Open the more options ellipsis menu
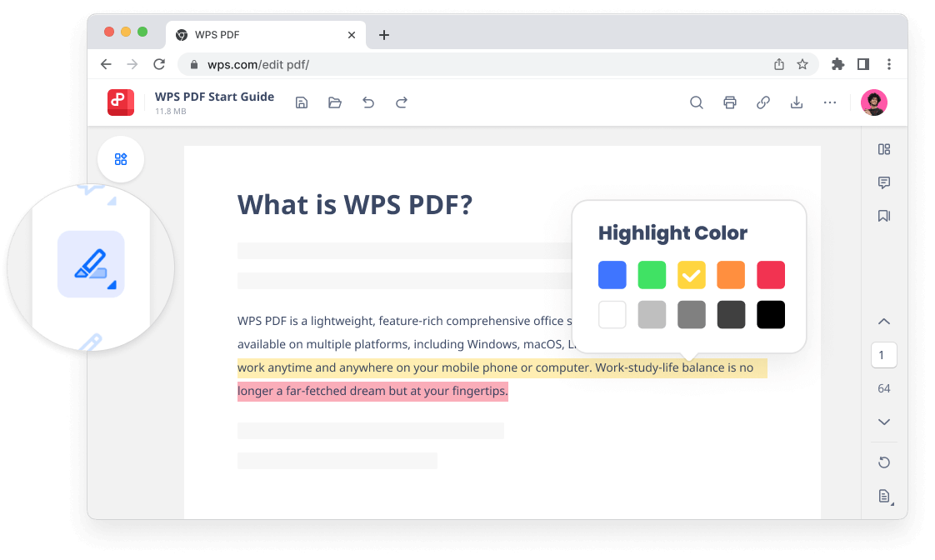935x560 pixels. (x=829, y=102)
